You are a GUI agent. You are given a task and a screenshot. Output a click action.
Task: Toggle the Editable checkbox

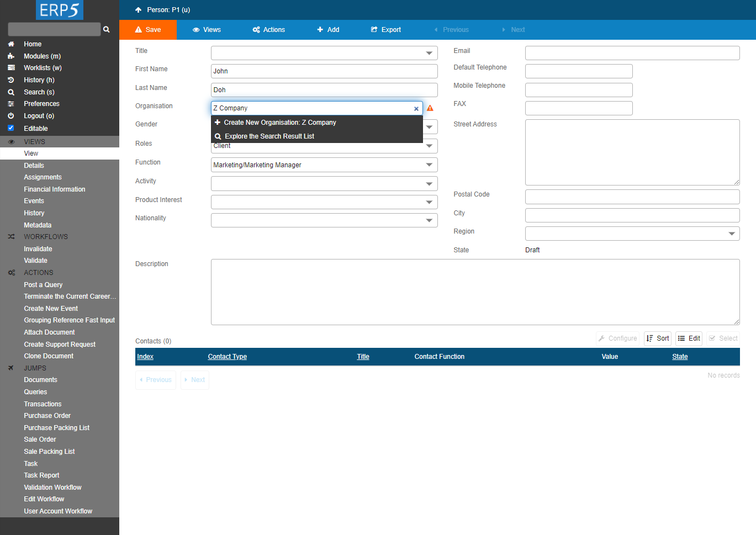11,128
